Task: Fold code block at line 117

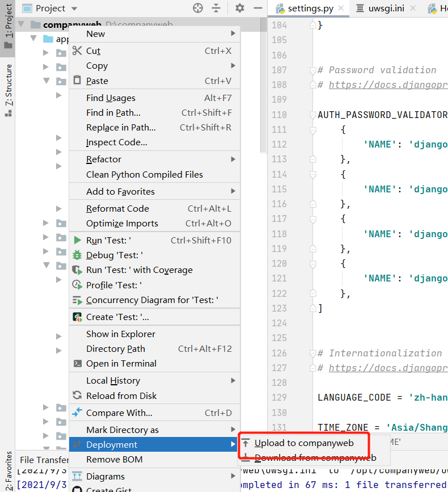Action: (313, 219)
